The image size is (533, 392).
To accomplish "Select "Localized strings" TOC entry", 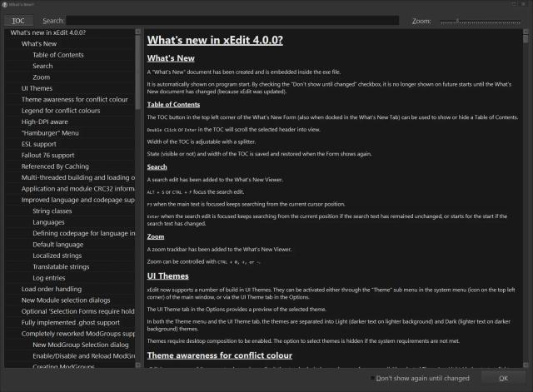I will [x=57, y=256].
